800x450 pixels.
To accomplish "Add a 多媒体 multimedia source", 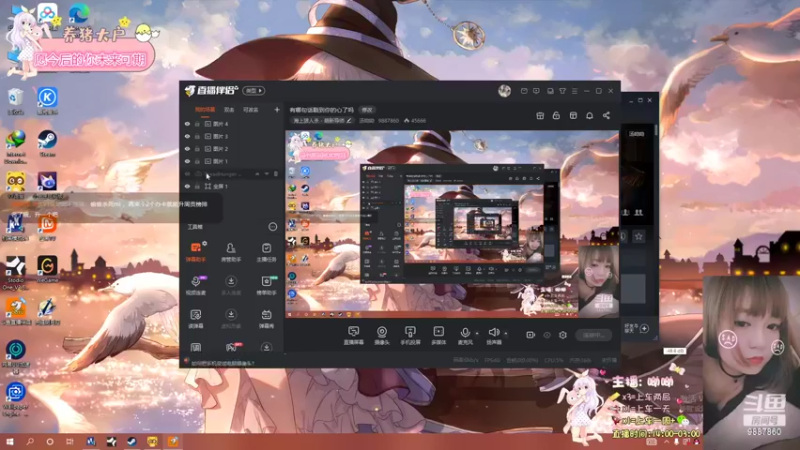I will point(438,335).
